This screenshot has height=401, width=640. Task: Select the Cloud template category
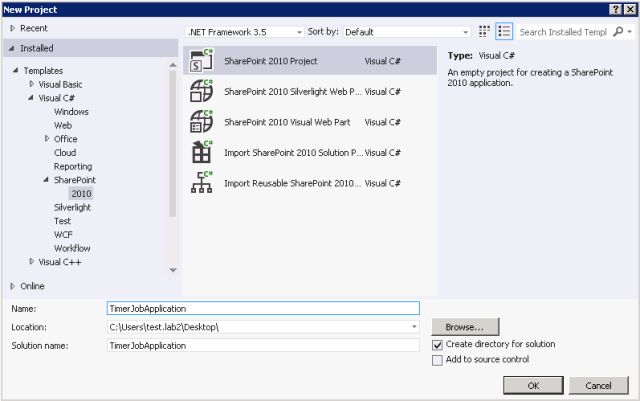[x=65, y=152]
